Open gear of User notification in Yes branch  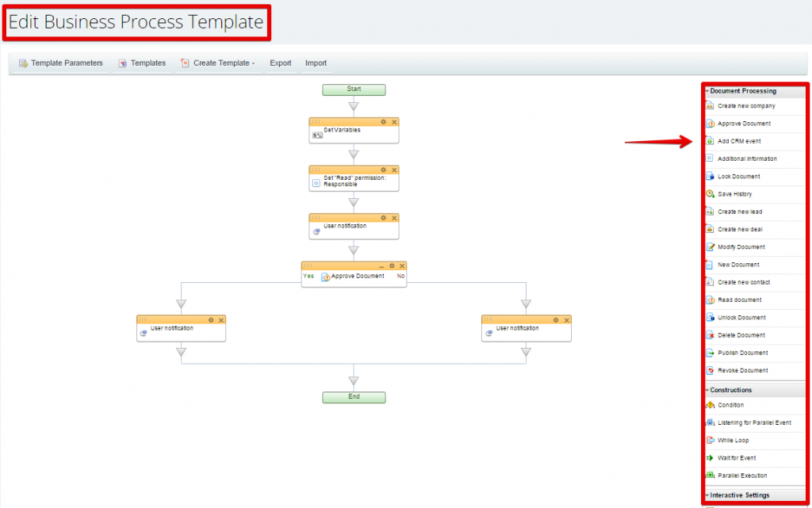(x=211, y=320)
